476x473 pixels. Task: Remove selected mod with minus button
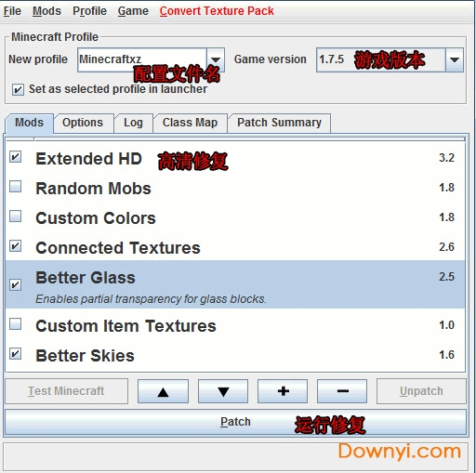click(x=342, y=391)
